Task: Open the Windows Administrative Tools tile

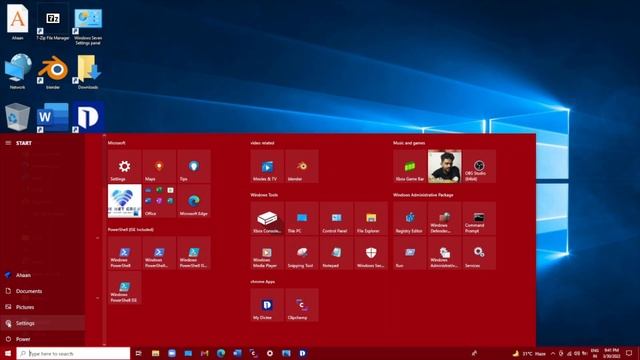Action: [x=444, y=253]
